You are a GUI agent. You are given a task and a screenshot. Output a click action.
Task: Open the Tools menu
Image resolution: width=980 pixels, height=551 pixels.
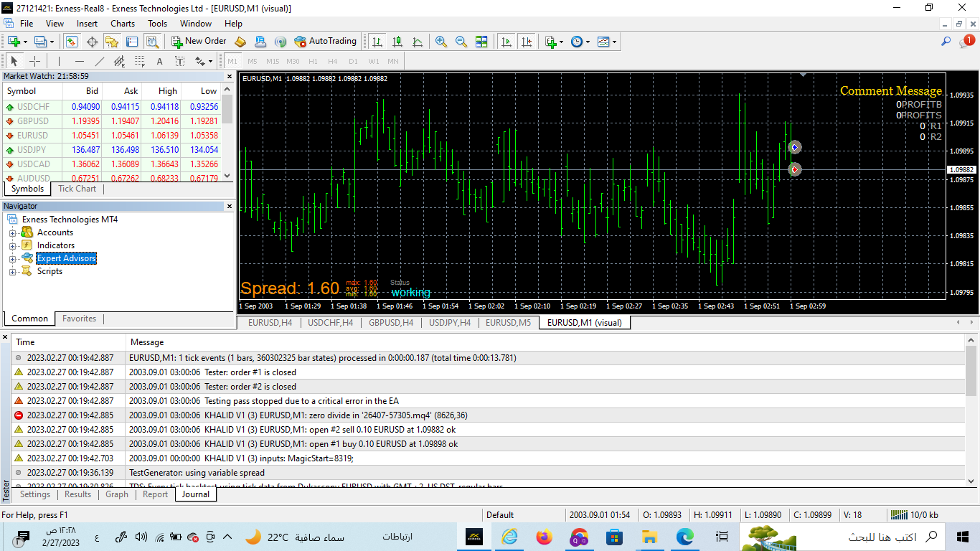tap(157, 24)
